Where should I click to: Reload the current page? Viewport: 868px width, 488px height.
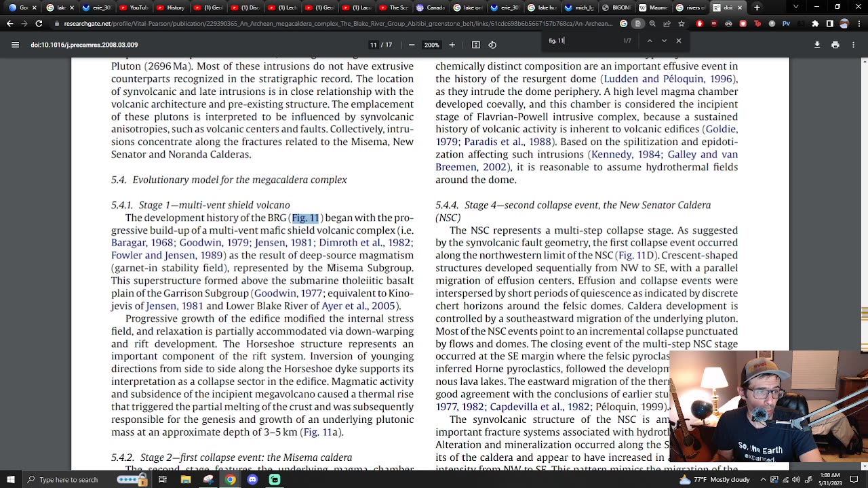point(39,24)
